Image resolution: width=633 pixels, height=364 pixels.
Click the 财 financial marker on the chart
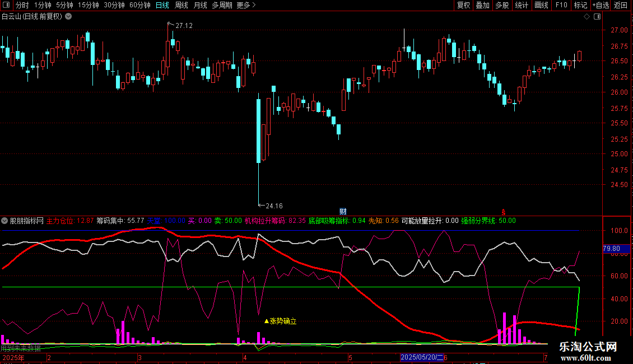343,212
